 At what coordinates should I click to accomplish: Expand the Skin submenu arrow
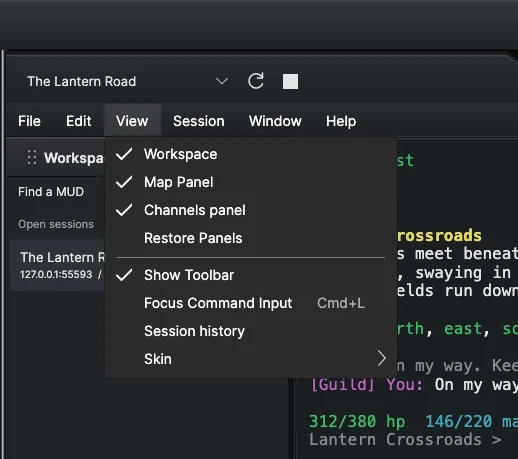click(382, 359)
